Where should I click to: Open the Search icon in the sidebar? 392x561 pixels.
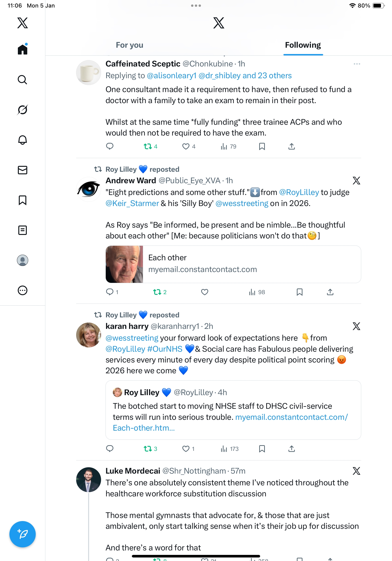23,80
